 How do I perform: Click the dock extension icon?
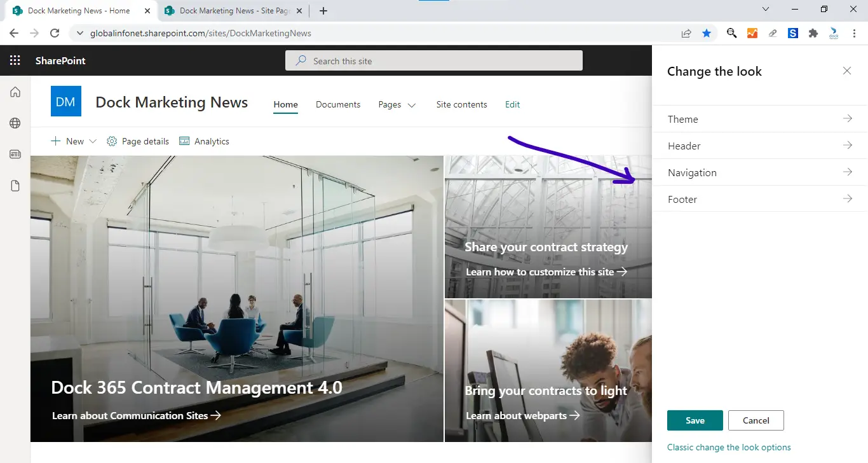pyautogui.click(x=834, y=33)
